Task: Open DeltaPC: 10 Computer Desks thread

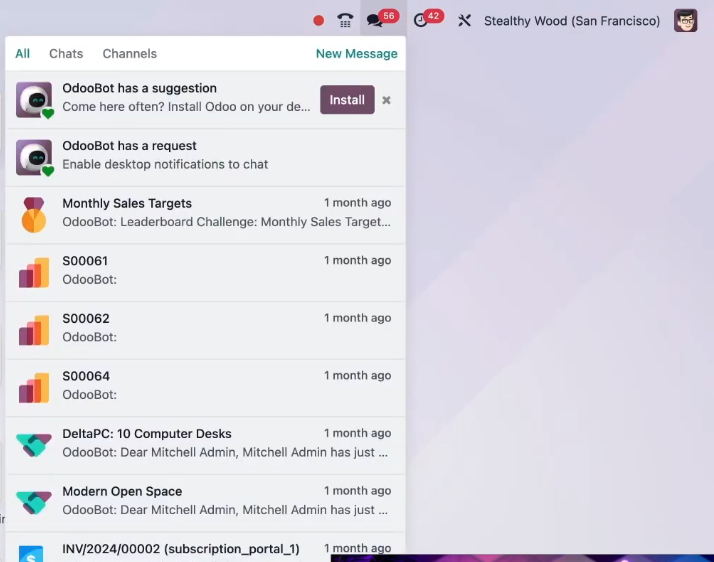Action: [x=205, y=445]
